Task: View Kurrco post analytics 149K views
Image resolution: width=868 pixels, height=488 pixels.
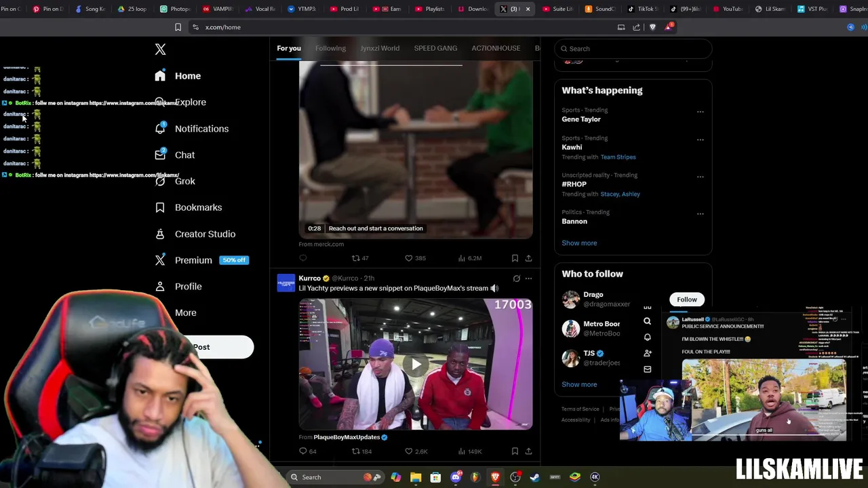Action: click(469, 451)
